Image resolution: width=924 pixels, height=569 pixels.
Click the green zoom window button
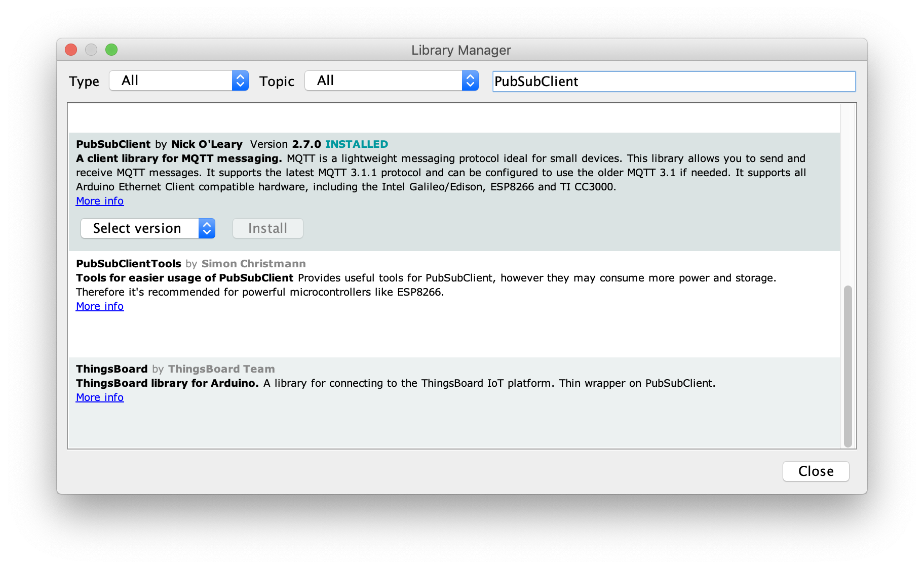pyautogui.click(x=111, y=50)
